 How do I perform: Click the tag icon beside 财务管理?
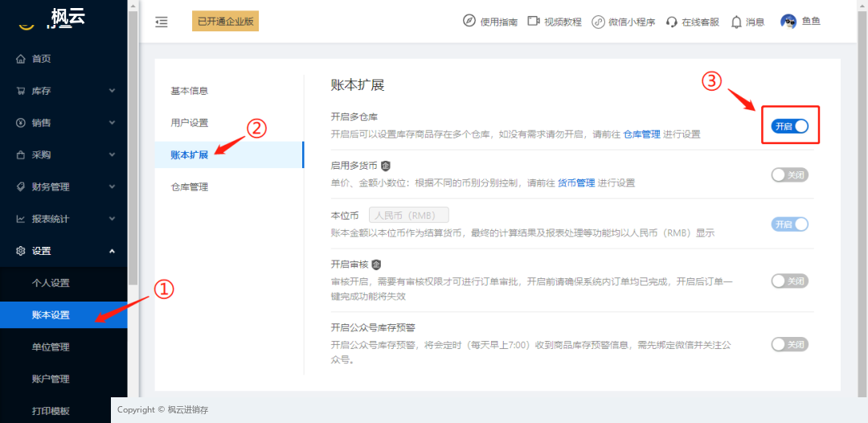pos(21,187)
